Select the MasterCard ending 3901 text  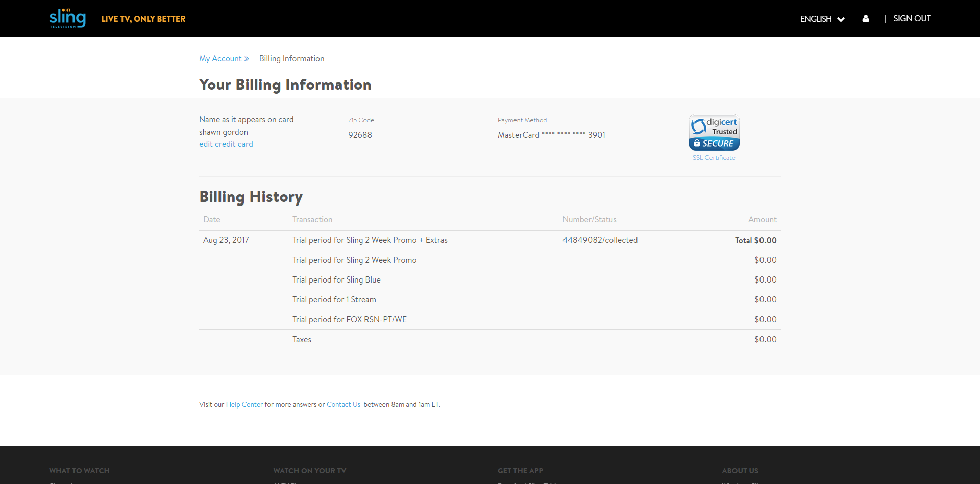[551, 135]
